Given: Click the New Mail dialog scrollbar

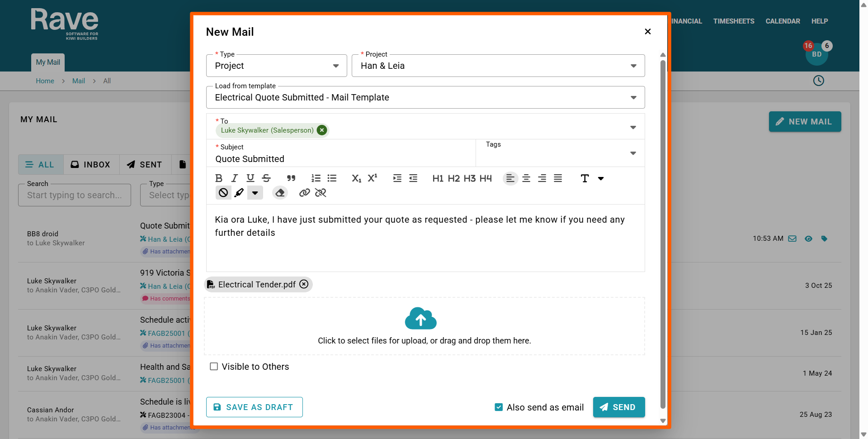Looking at the screenshot, I should (x=663, y=235).
